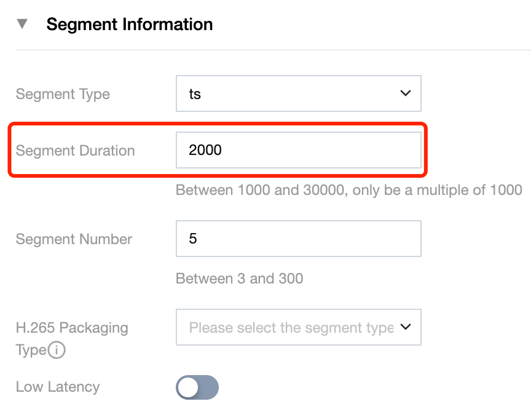Image resolution: width=531 pixels, height=420 pixels.
Task: Click the 'Between 3 and 300' hint text
Action: pyautogui.click(x=239, y=279)
